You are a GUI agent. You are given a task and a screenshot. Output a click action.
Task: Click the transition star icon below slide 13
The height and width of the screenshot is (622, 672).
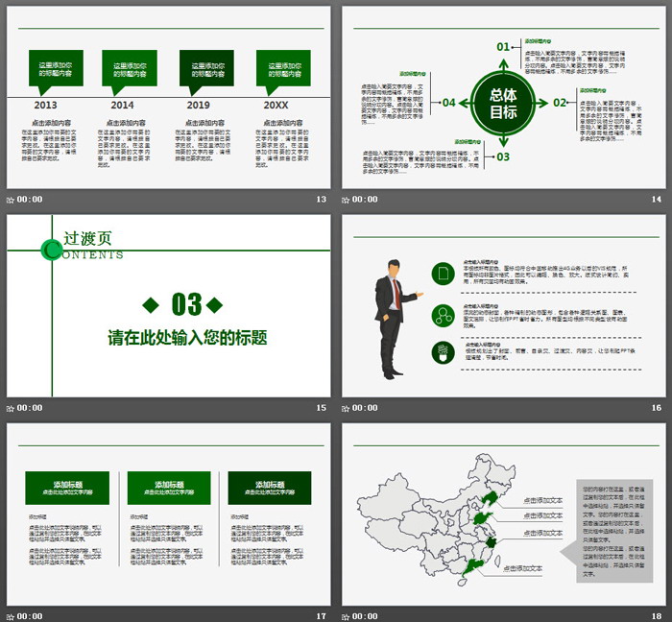(x=11, y=200)
